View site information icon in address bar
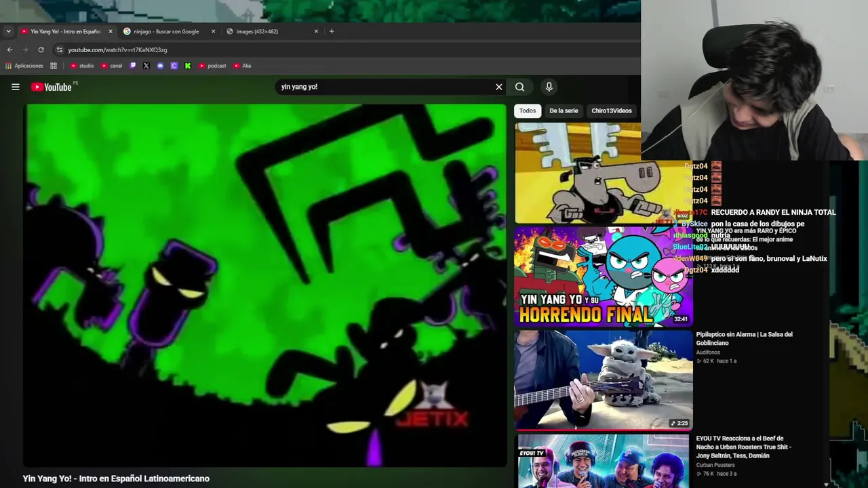 coord(60,49)
